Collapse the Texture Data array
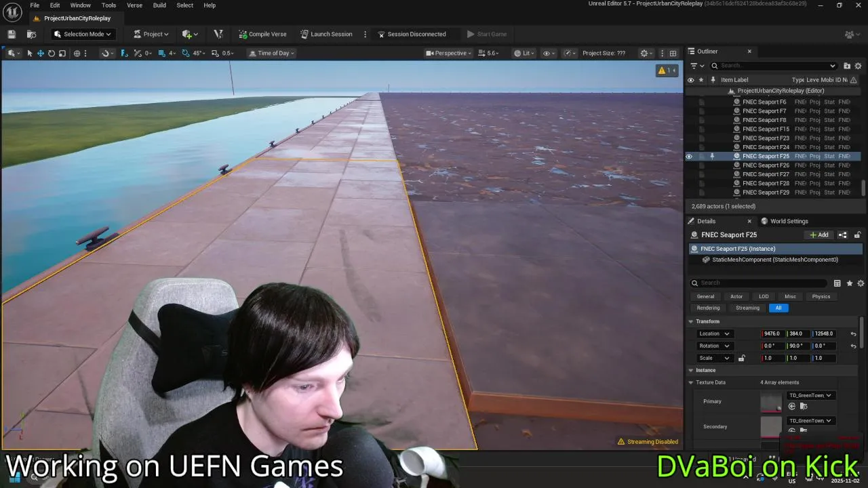868x488 pixels. (x=691, y=382)
